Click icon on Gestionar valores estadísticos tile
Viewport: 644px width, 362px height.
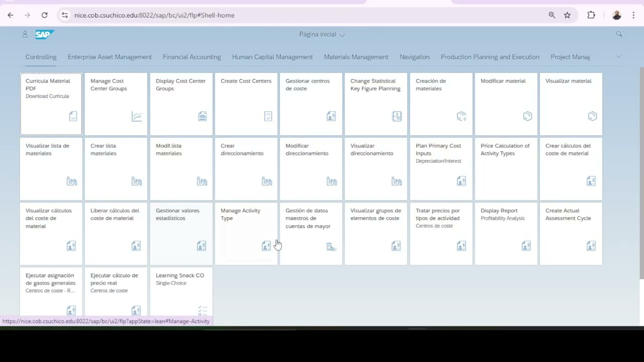202,246
